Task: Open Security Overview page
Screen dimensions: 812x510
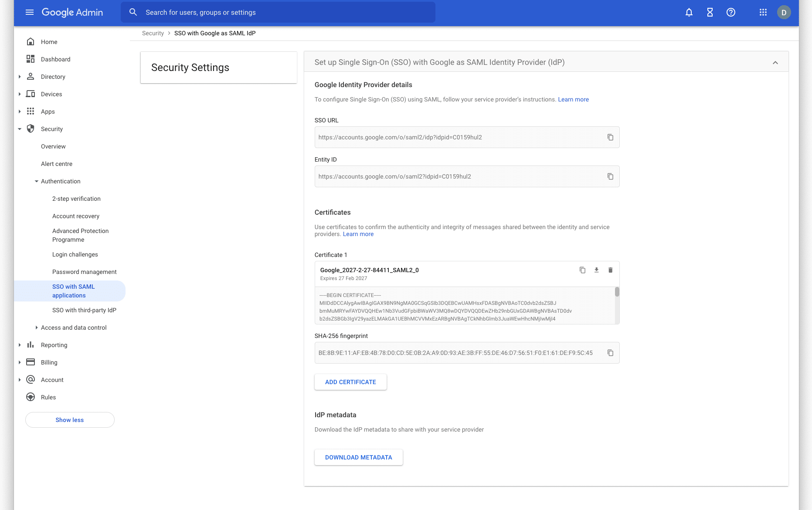Action: click(x=53, y=146)
